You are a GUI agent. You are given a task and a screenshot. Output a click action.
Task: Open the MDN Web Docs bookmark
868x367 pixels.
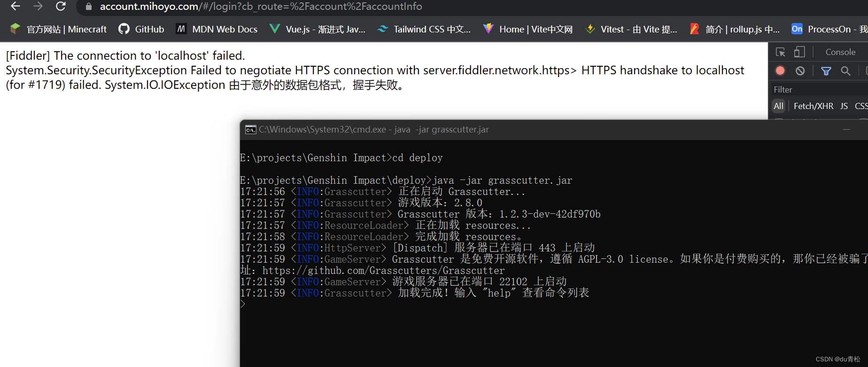coord(217,29)
